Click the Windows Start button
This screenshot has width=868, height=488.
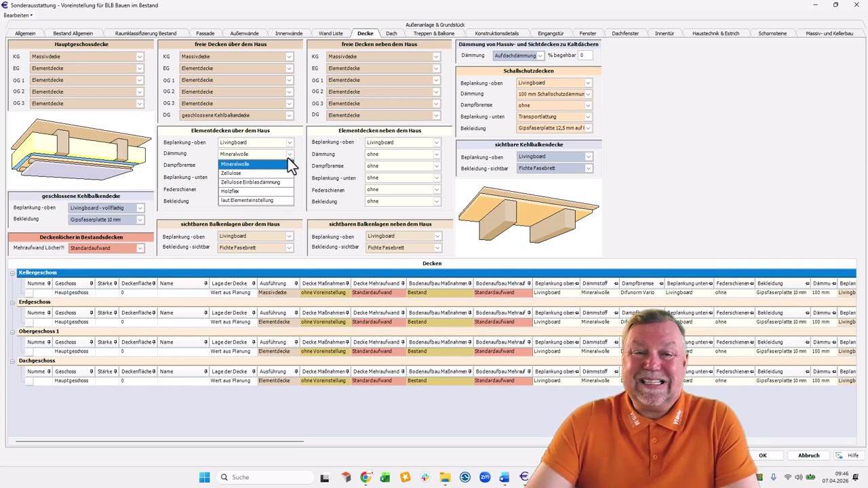coord(204,477)
